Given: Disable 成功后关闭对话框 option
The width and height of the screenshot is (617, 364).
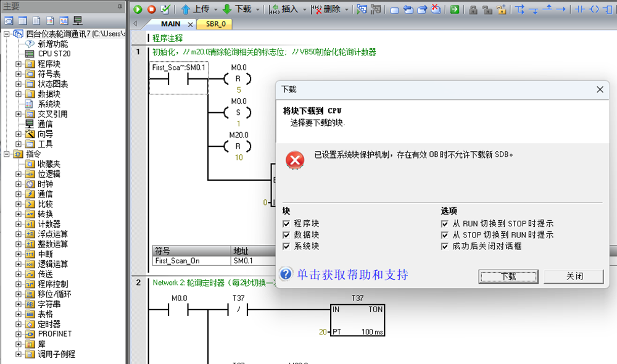Looking at the screenshot, I should point(445,246).
